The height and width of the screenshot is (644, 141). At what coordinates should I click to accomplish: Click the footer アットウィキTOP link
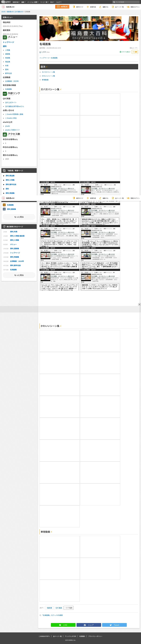click(x=70, y=636)
